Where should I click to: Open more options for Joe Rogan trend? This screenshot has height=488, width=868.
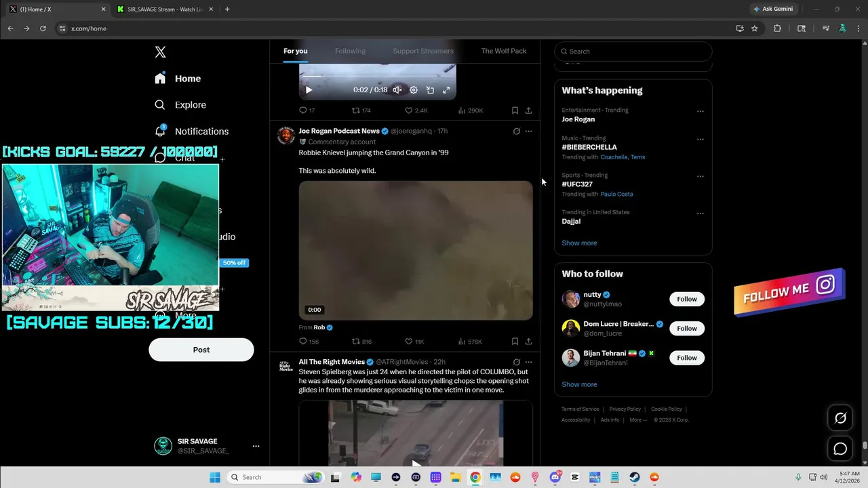pos(701,112)
